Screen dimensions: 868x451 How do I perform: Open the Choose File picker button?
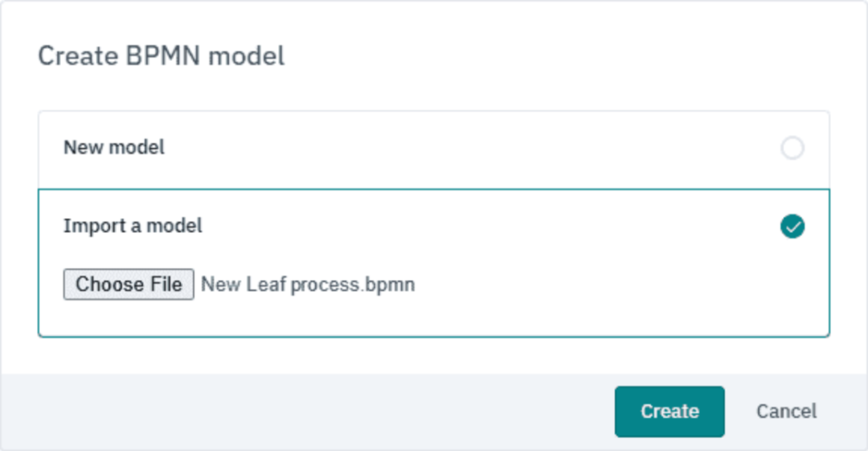(x=129, y=285)
